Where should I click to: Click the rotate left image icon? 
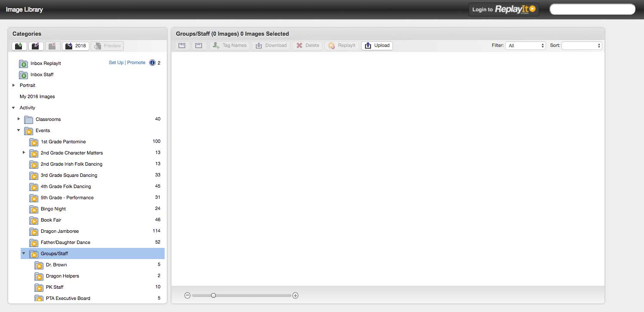click(x=182, y=46)
